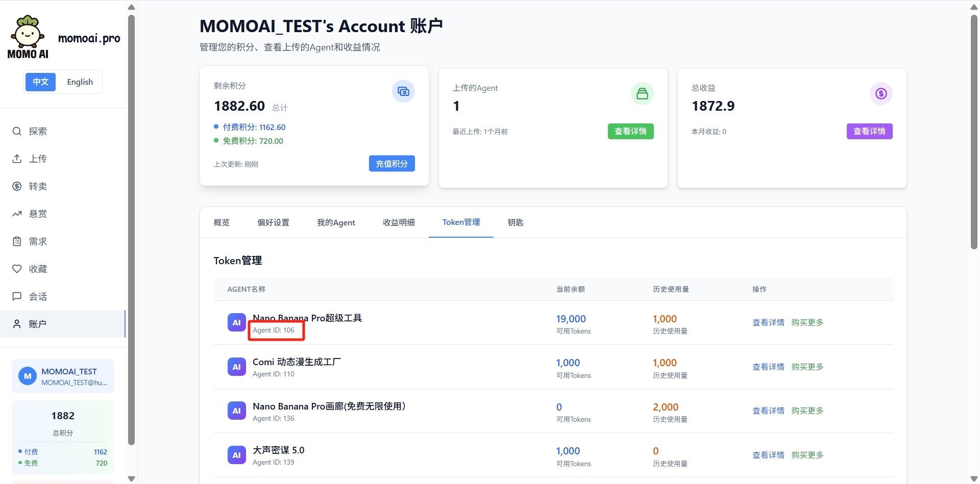This screenshot has height=484, width=980.
Task: Open the 探索 search icon in sidebar
Action: coord(17,131)
